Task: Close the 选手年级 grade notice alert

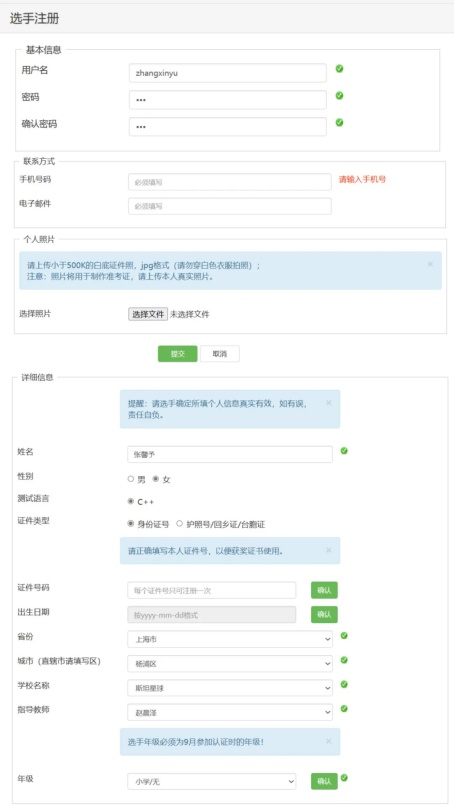Action: click(329, 741)
